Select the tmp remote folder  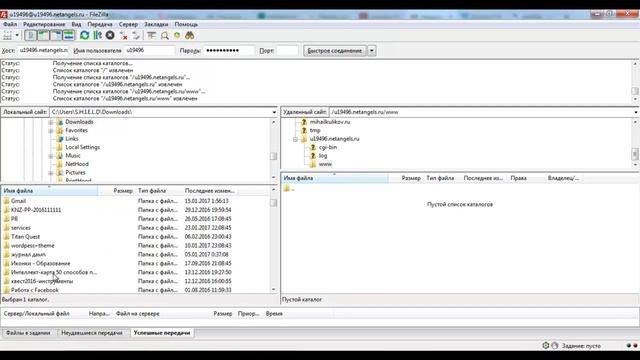click(x=315, y=131)
